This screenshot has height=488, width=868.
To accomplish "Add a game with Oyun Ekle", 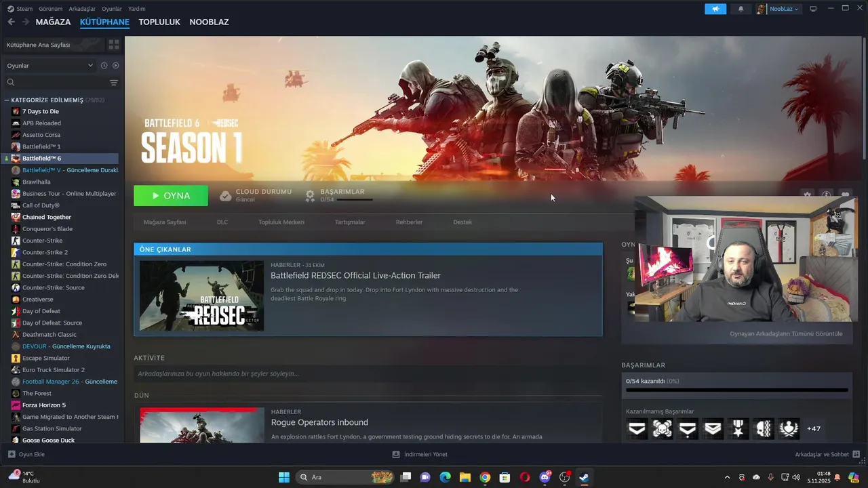I will tap(26, 454).
